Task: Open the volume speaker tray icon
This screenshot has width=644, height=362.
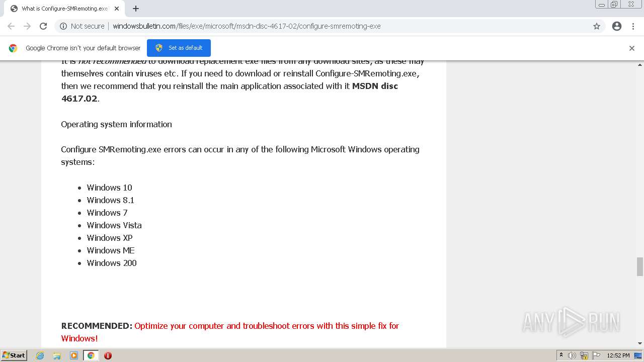Action: (572, 355)
